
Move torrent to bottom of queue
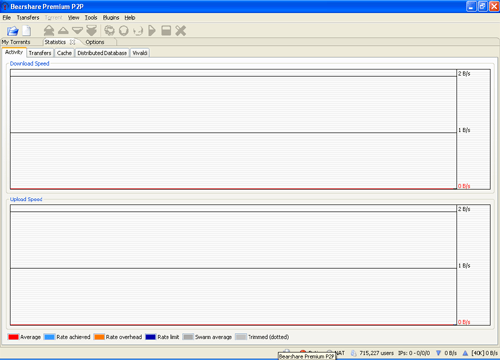92,30
